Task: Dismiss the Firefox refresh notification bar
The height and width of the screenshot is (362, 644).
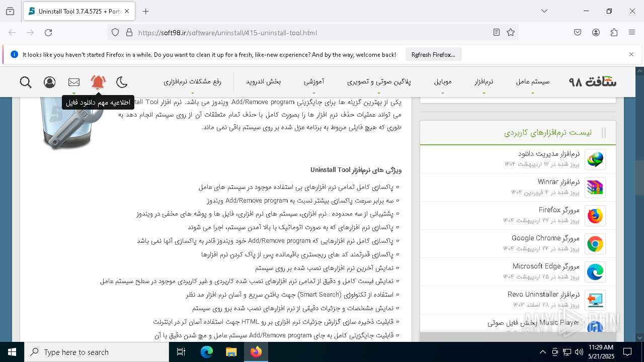Action: pos(631,54)
